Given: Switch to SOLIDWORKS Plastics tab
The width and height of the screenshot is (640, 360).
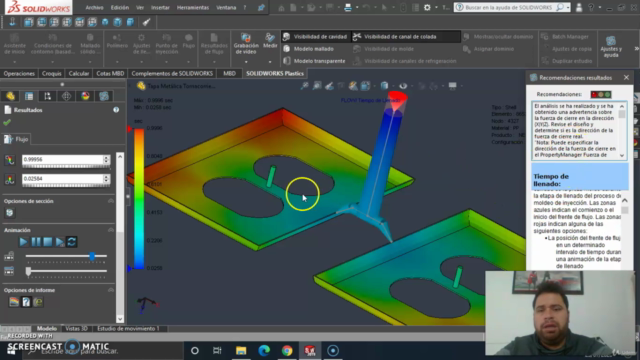Looking at the screenshot, I should click(x=275, y=73).
